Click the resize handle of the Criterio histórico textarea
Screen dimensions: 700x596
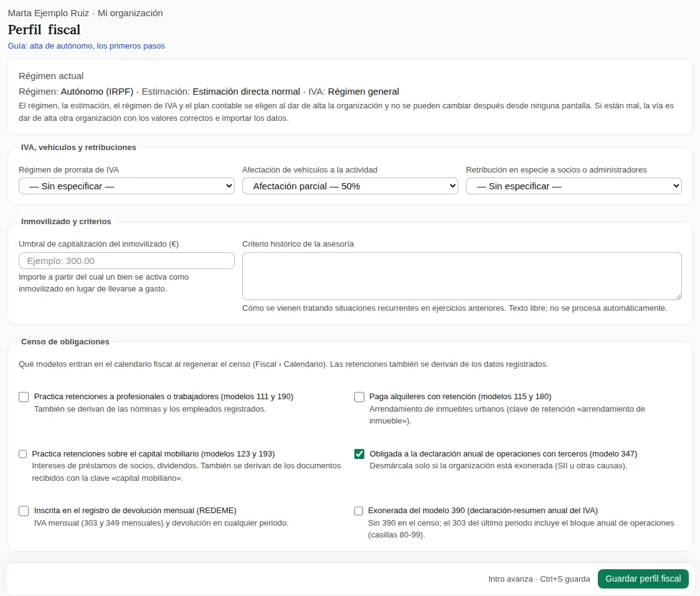[678, 296]
